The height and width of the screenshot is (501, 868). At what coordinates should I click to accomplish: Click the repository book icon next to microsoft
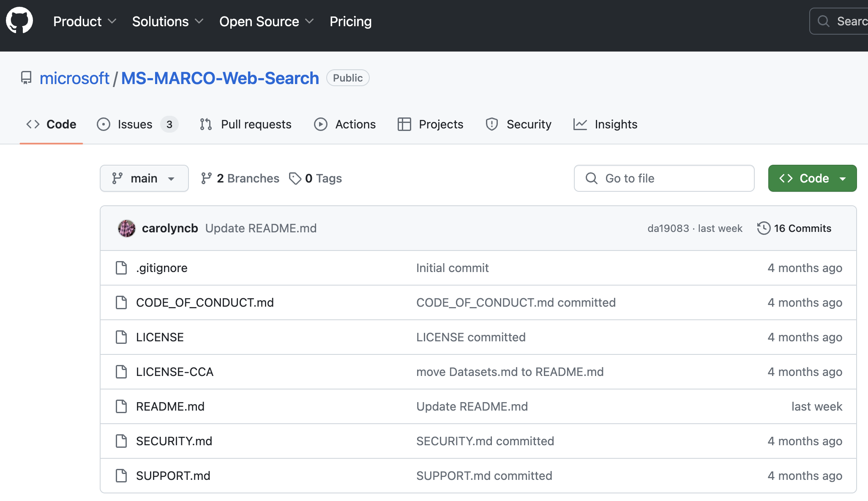27,78
